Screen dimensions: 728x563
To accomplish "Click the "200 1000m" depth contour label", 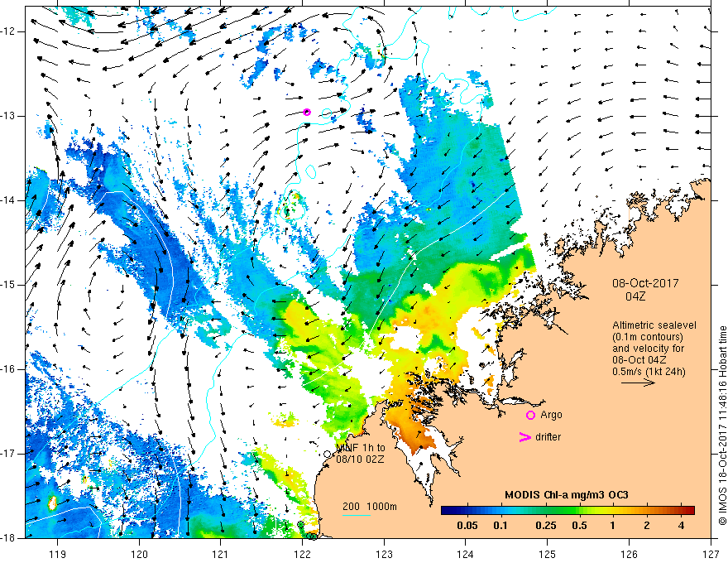I will pyautogui.click(x=370, y=507).
